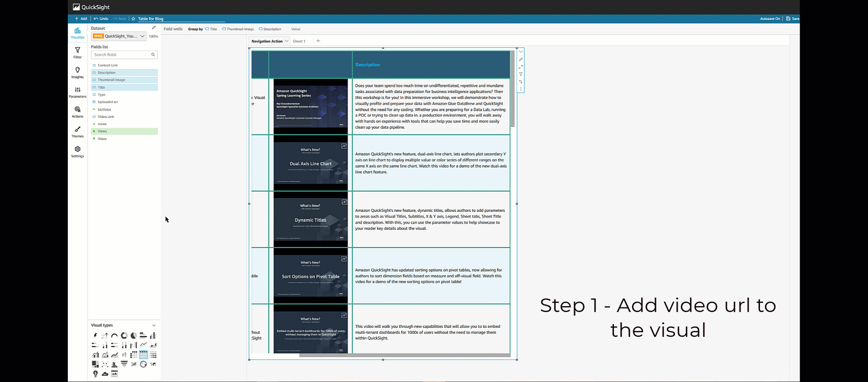868x382 pixels.
Task: Open the Navigation Action sheet tab dropdown arrow
Action: tap(287, 41)
